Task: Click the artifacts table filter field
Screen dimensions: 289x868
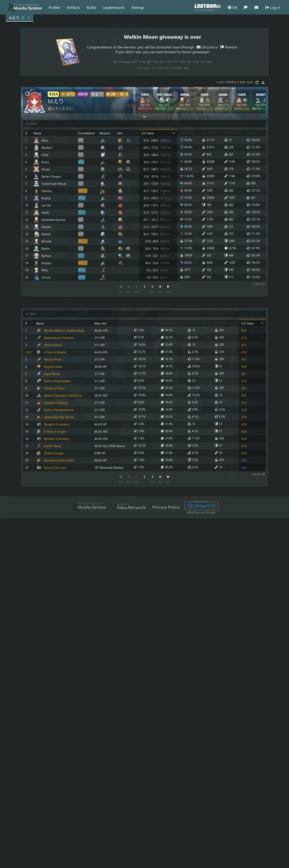Action: (x=144, y=314)
